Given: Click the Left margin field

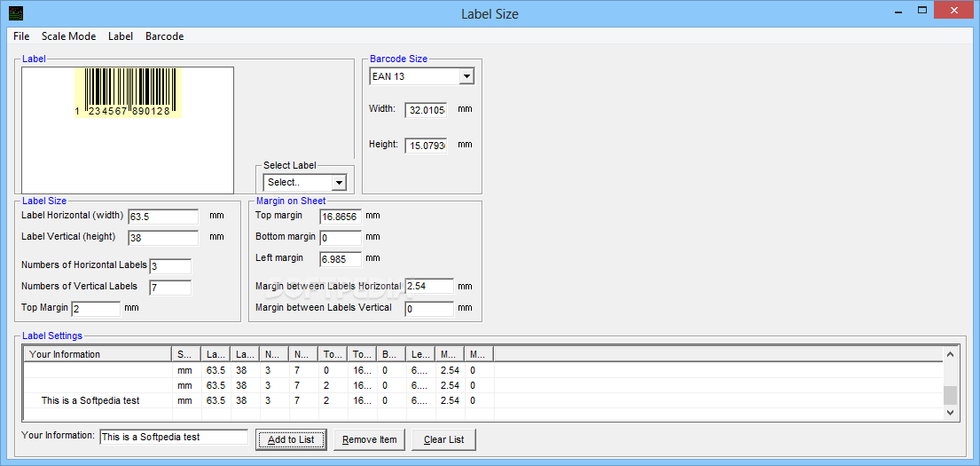Looking at the screenshot, I should (341, 259).
